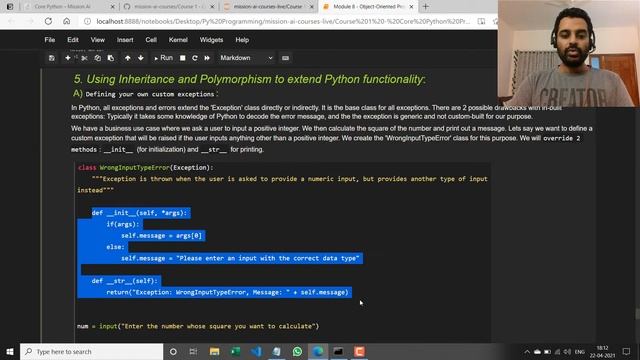Open the terminal window from the taskbar
The width and height of the screenshot is (640, 360).
(338, 351)
